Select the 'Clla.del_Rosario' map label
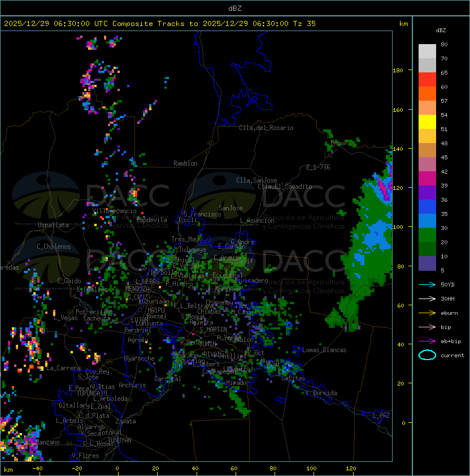Viewport: 470px width, 476px height. click(x=266, y=128)
